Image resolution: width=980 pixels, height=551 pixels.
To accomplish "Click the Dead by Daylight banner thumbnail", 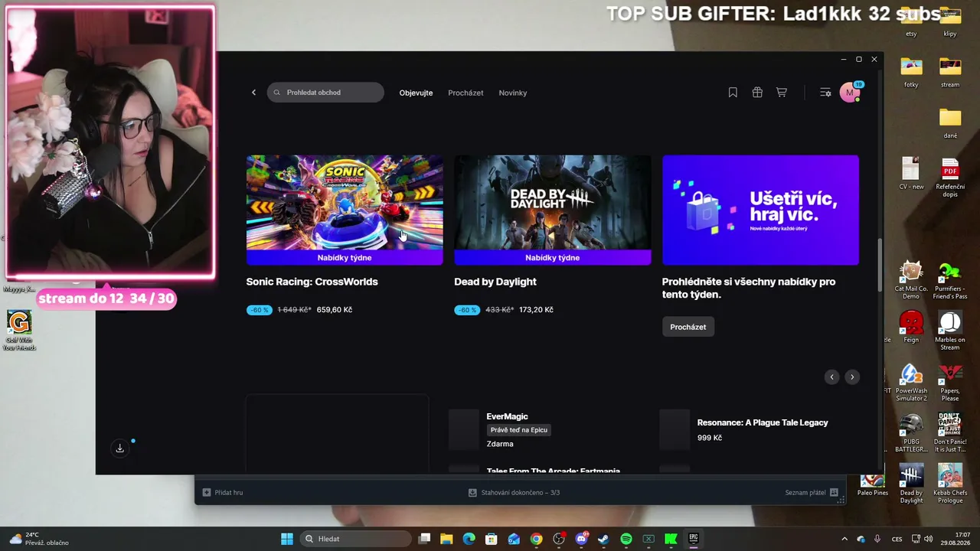I will click(x=553, y=210).
